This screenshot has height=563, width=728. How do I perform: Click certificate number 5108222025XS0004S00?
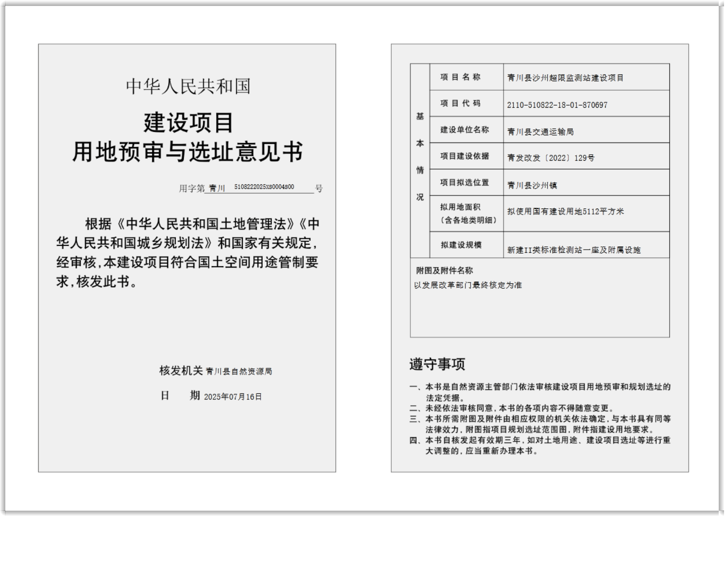[264, 187]
